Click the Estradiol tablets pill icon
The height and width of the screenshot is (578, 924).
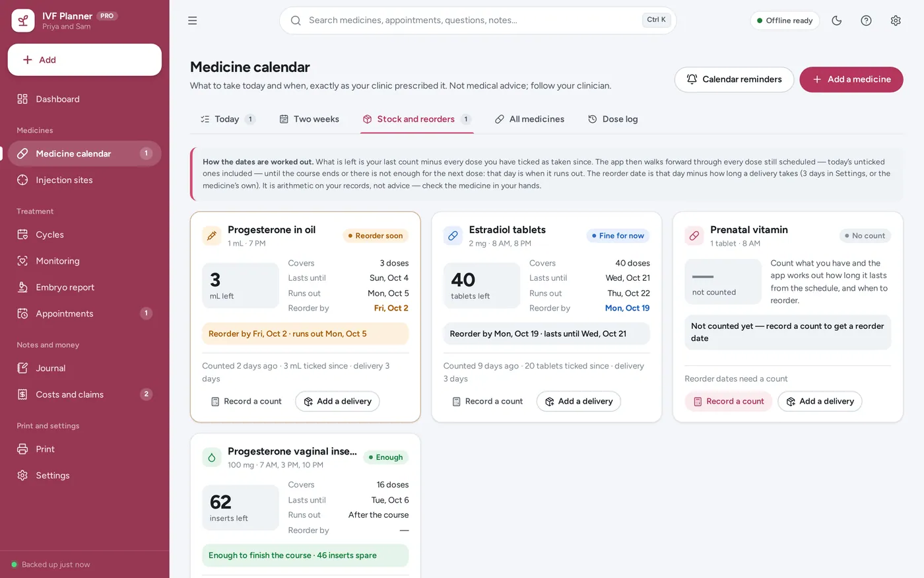[x=453, y=236]
